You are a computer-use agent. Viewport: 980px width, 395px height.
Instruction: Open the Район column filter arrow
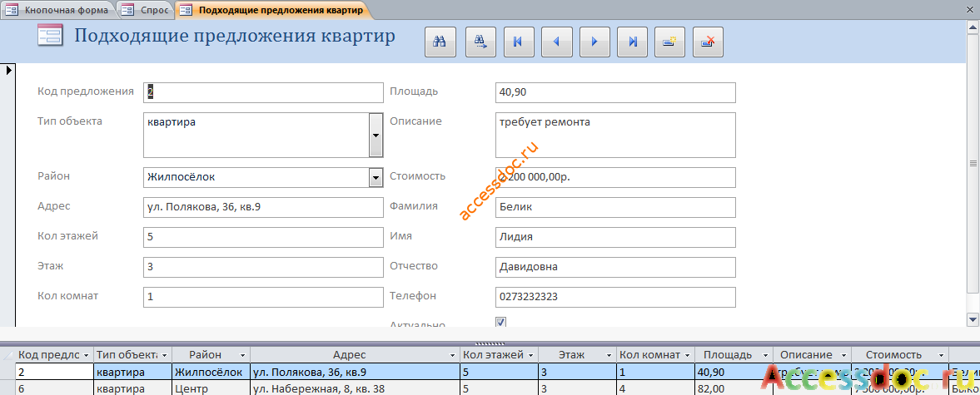(x=242, y=355)
